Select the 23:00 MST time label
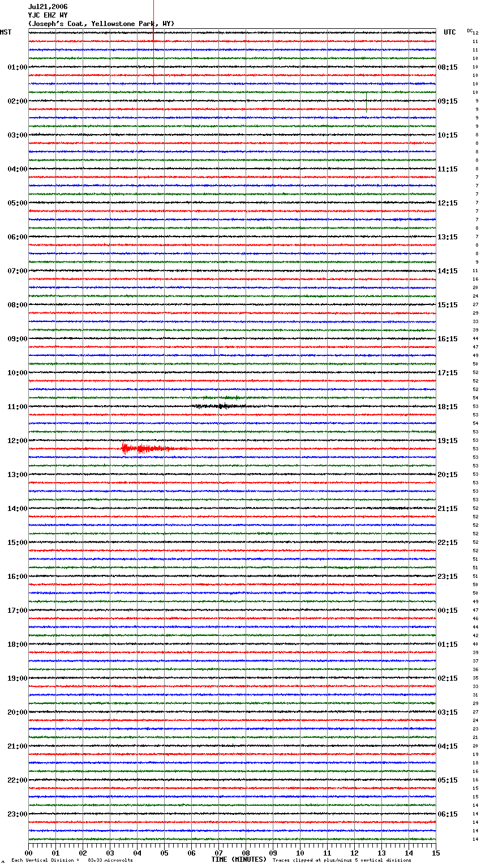Screen dimensions: 481x868 (18, 814)
